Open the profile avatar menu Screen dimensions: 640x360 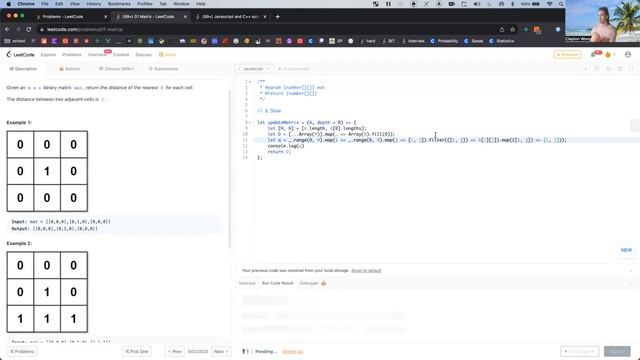tap(628, 54)
